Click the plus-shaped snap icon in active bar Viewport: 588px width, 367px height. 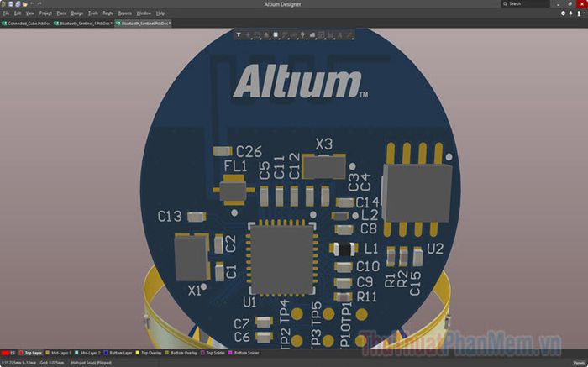coord(248,35)
